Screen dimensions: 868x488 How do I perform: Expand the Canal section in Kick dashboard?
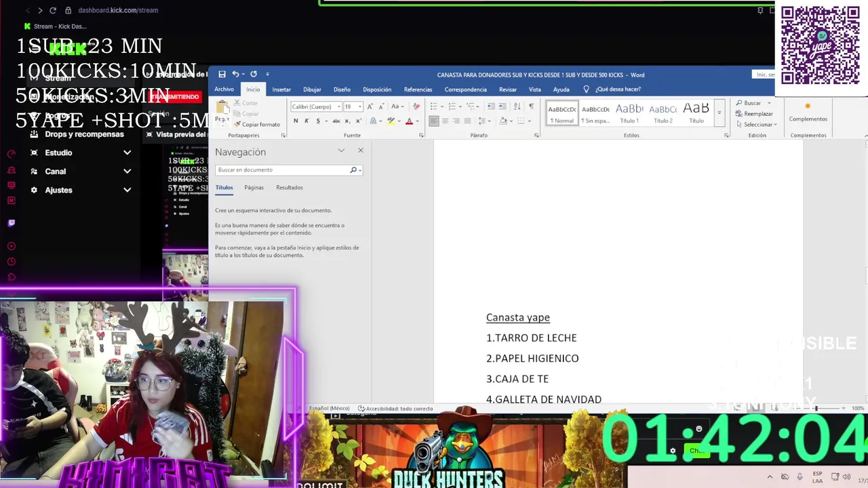coord(127,171)
